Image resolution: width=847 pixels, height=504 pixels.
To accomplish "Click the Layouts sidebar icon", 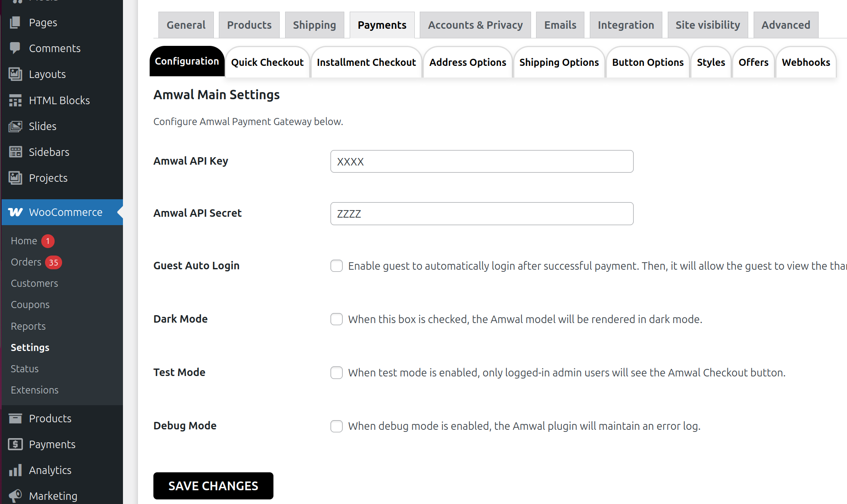I will (x=15, y=74).
